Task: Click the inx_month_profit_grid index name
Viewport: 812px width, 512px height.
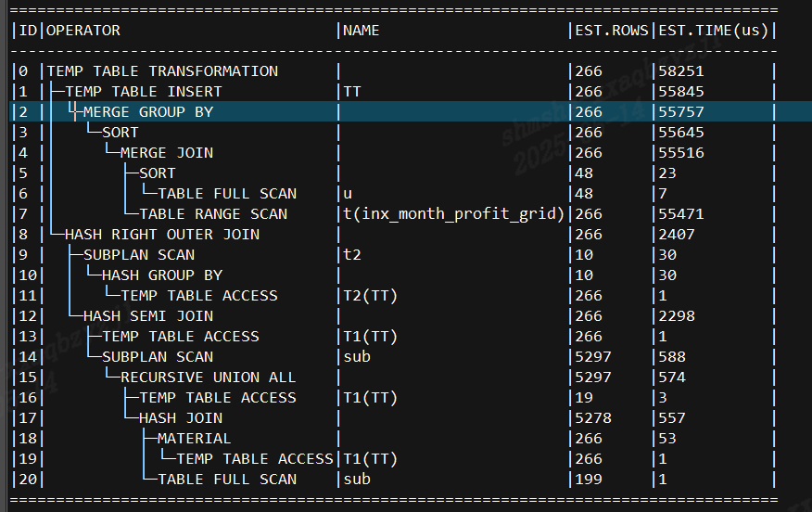Action: click(x=458, y=214)
